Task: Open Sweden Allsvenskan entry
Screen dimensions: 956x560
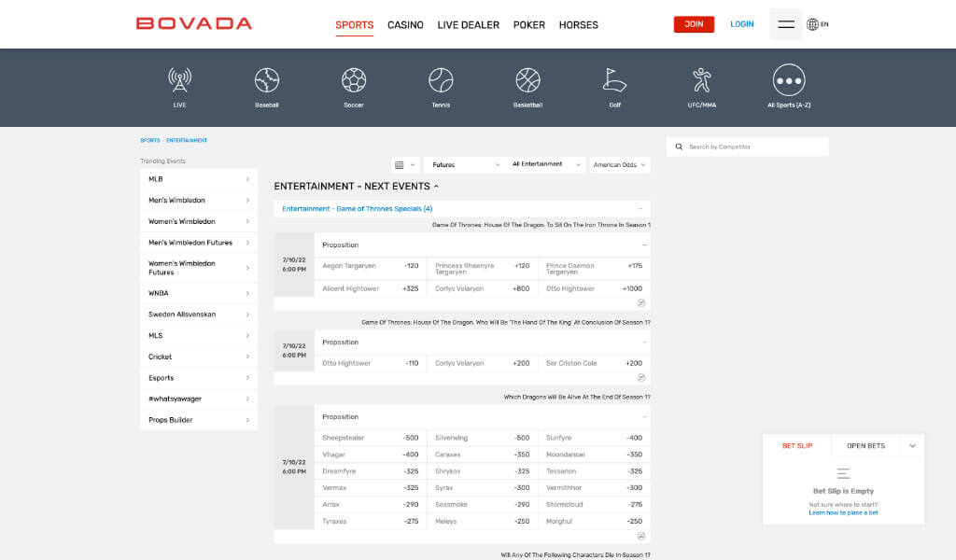Action: [x=199, y=315]
